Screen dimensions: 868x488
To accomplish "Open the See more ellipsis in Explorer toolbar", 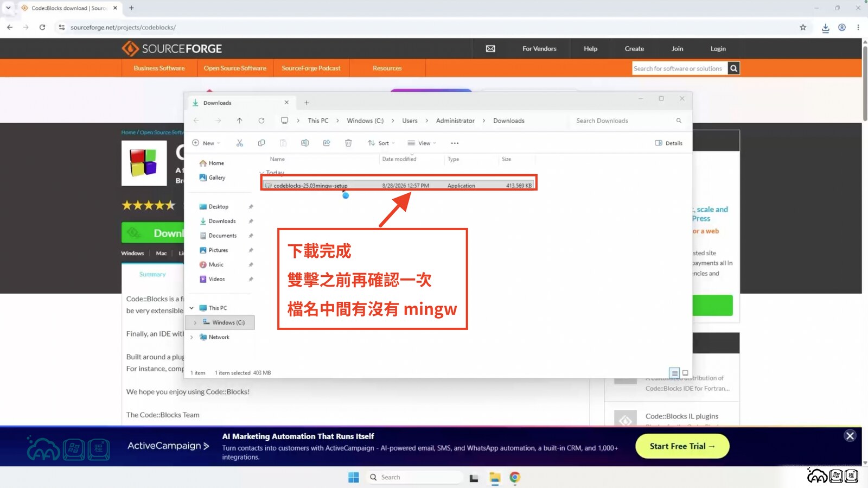I will pyautogui.click(x=455, y=143).
